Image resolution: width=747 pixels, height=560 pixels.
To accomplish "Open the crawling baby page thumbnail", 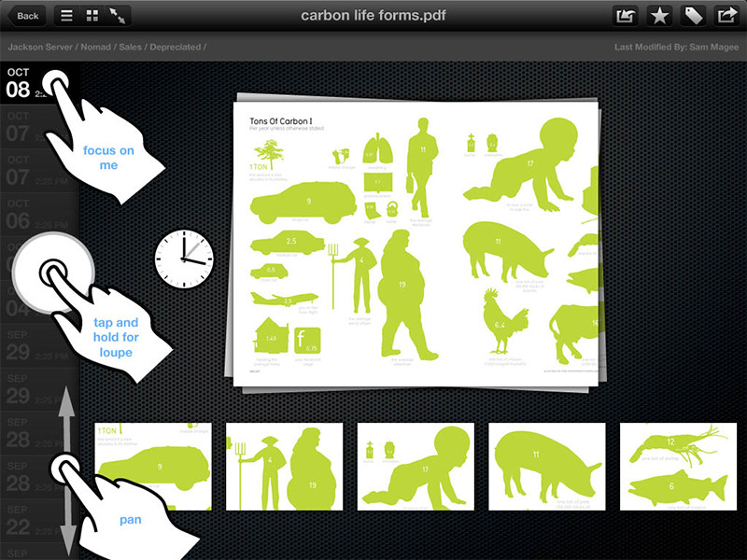I will (416, 466).
